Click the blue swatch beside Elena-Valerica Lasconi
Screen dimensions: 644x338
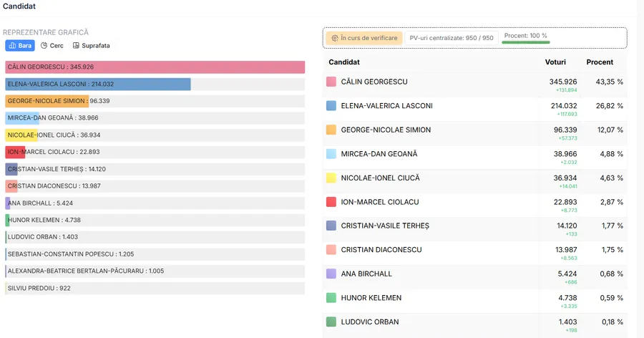click(331, 106)
